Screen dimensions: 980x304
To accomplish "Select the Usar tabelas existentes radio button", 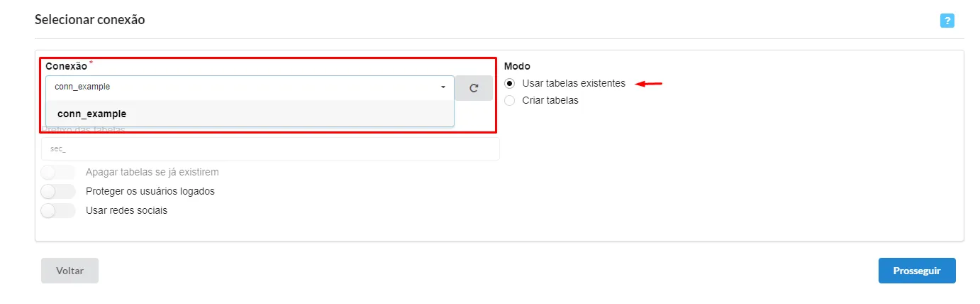I will click(x=510, y=83).
